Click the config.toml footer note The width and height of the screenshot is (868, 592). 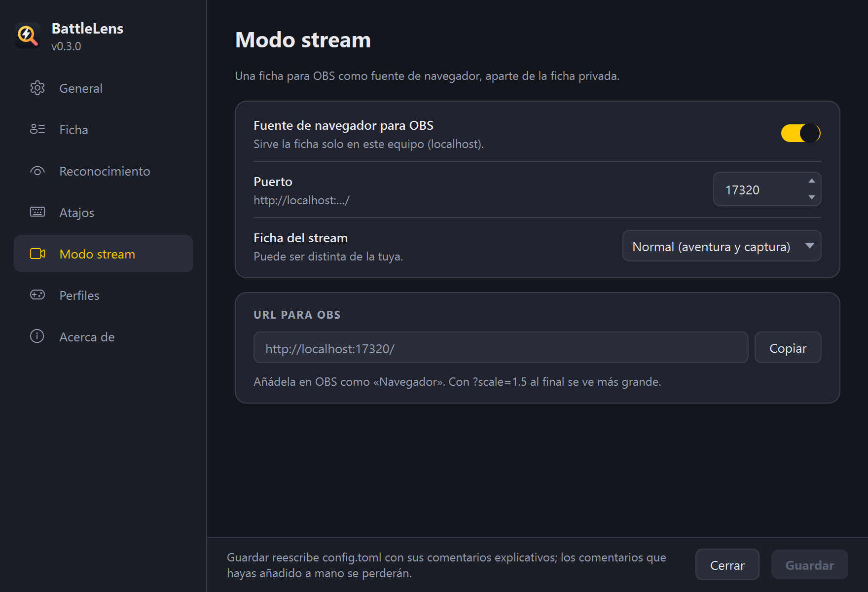tap(446, 565)
